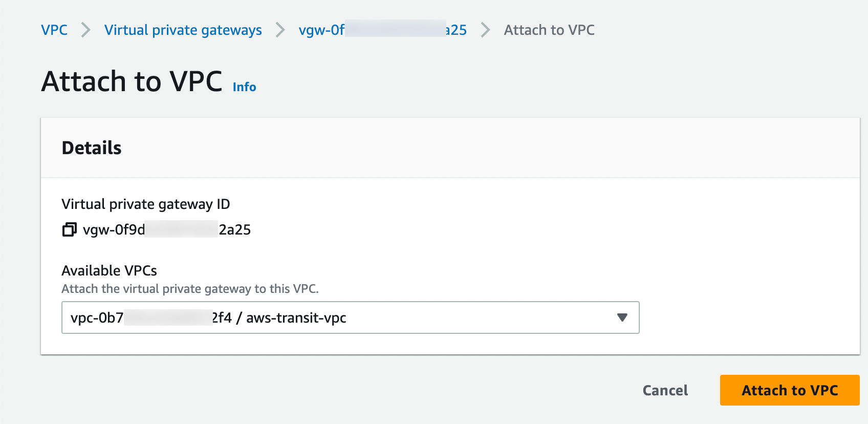This screenshot has width=868, height=424.
Task: Confirm with the orange Attach to VPC button
Action: pos(789,390)
